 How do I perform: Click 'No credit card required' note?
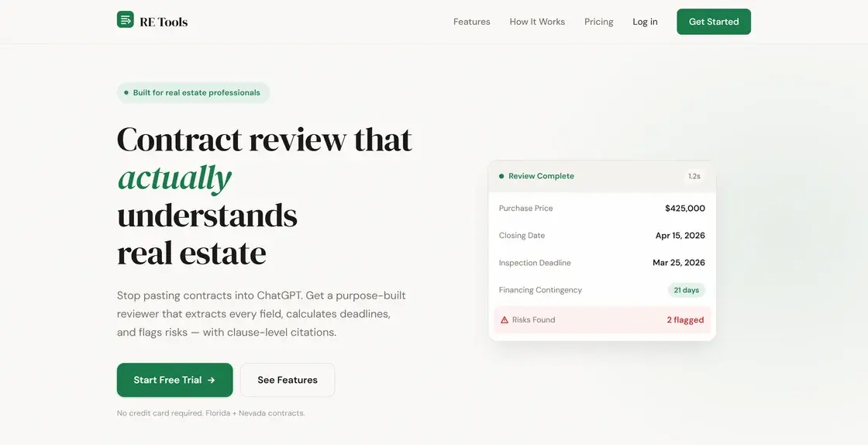pos(211,413)
